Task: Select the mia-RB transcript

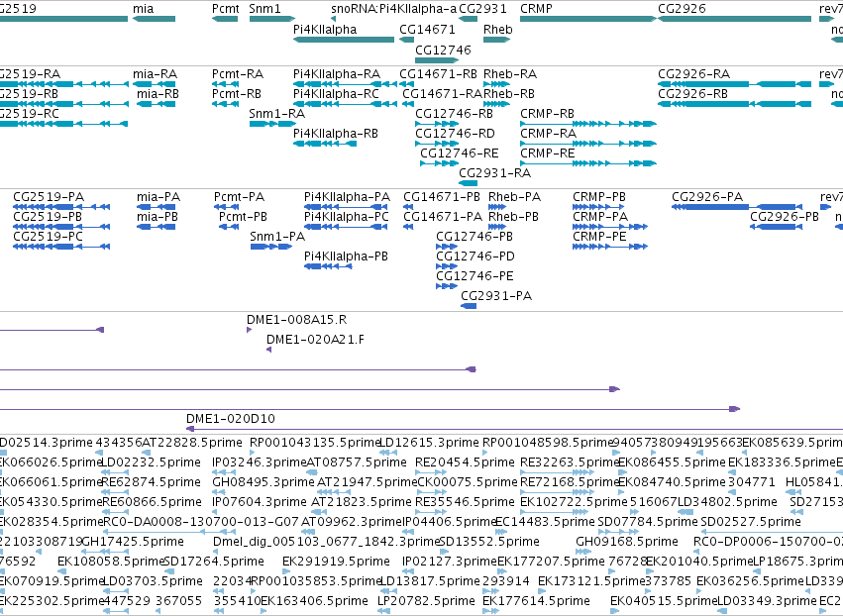Action: click(158, 104)
